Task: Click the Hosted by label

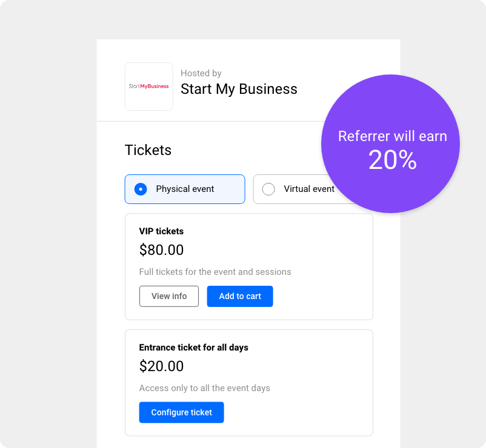Action: [x=201, y=73]
